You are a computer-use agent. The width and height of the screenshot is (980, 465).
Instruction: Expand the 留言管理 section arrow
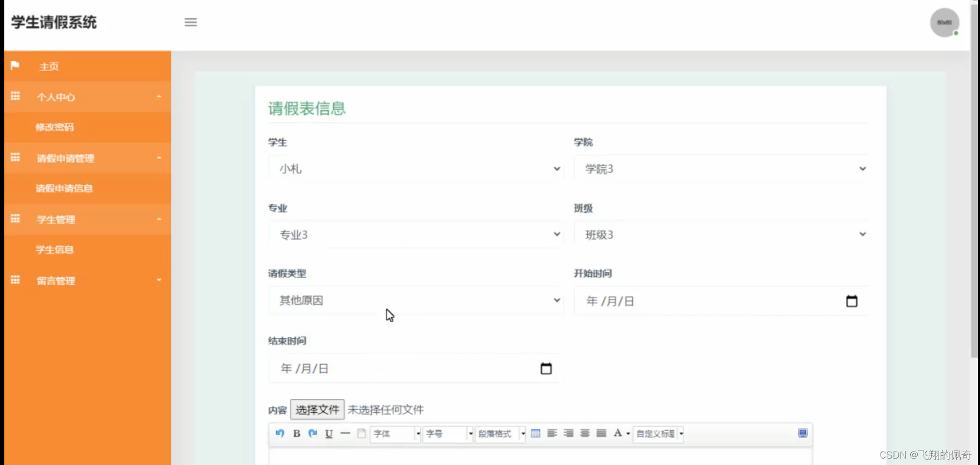pos(159,280)
